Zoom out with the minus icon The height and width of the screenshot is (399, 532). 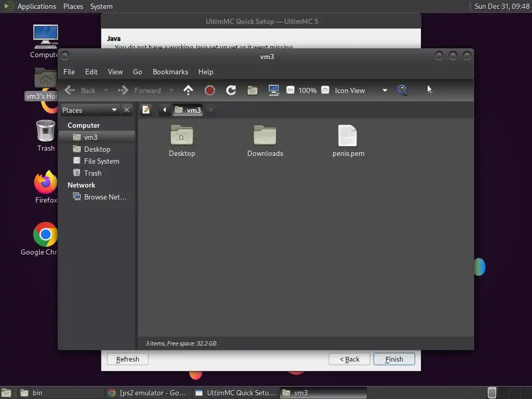pyautogui.click(x=290, y=90)
